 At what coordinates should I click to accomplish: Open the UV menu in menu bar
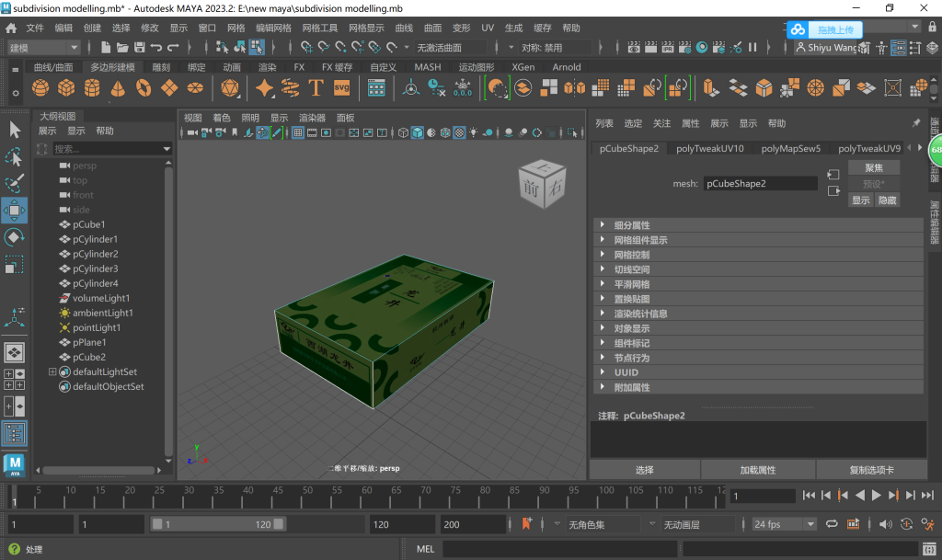[488, 28]
